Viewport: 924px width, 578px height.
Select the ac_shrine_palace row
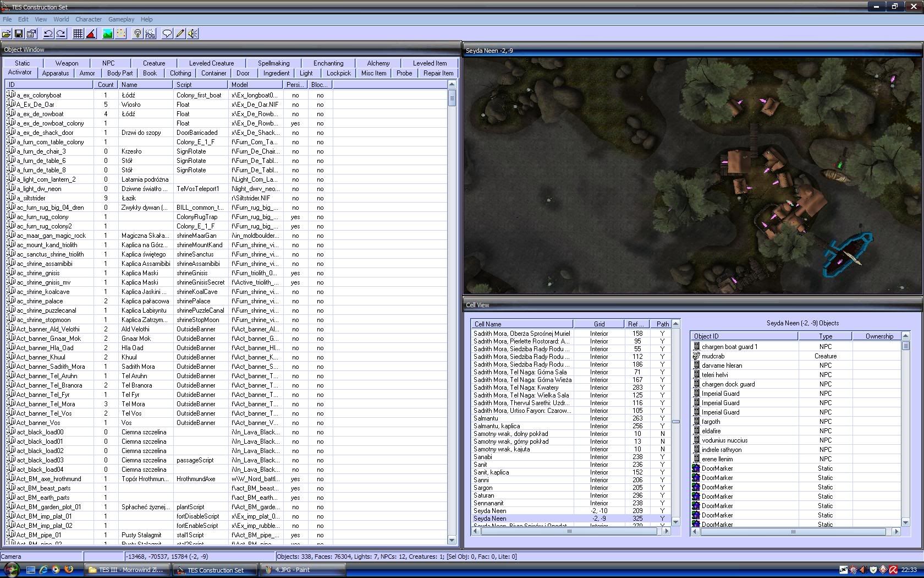click(x=227, y=301)
